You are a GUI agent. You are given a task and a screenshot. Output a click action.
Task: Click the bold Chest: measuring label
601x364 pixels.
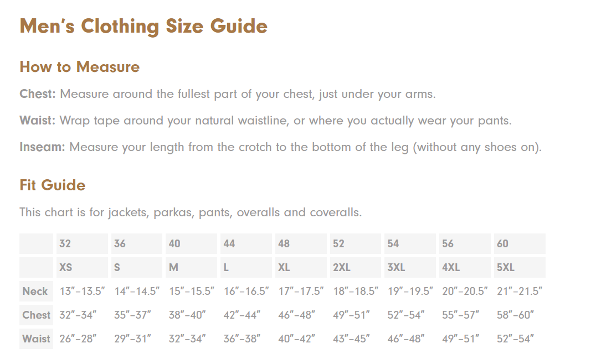tap(38, 93)
